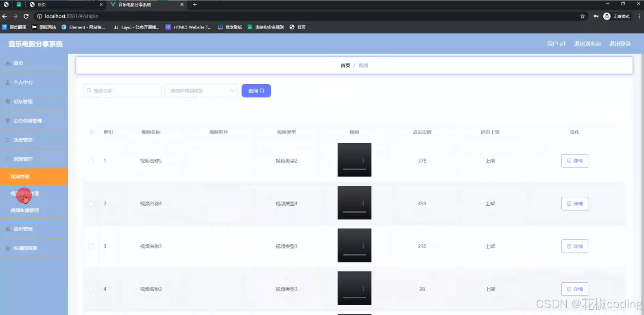The height and width of the screenshot is (315, 644).
Task: Seek on video progress bar in 视频名称2 row
Action: (x=354, y=298)
